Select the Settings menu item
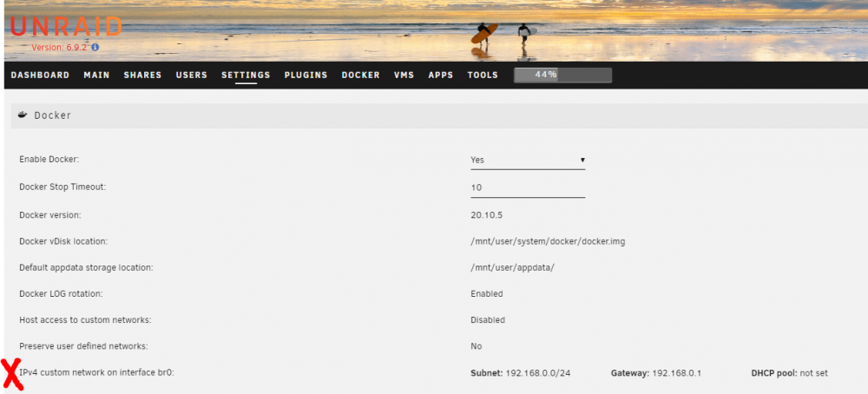Image resolution: width=868 pixels, height=394 pixels. click(x=246, y=76)
